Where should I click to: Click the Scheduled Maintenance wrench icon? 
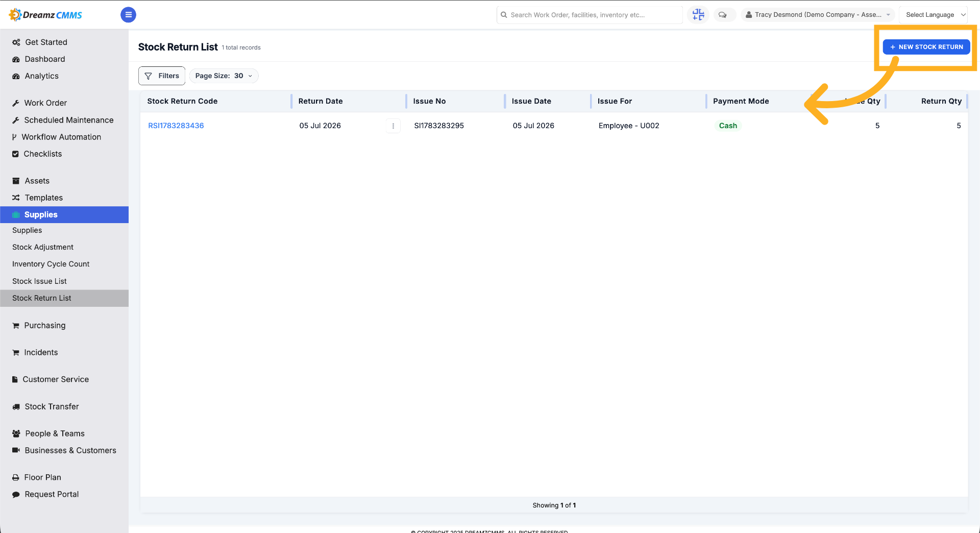coord(16,120)
